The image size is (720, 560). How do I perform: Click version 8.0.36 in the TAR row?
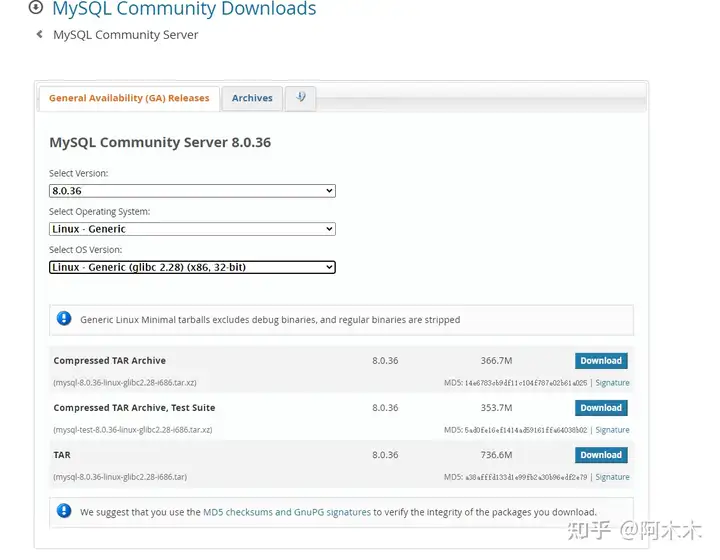click(385, 455)
